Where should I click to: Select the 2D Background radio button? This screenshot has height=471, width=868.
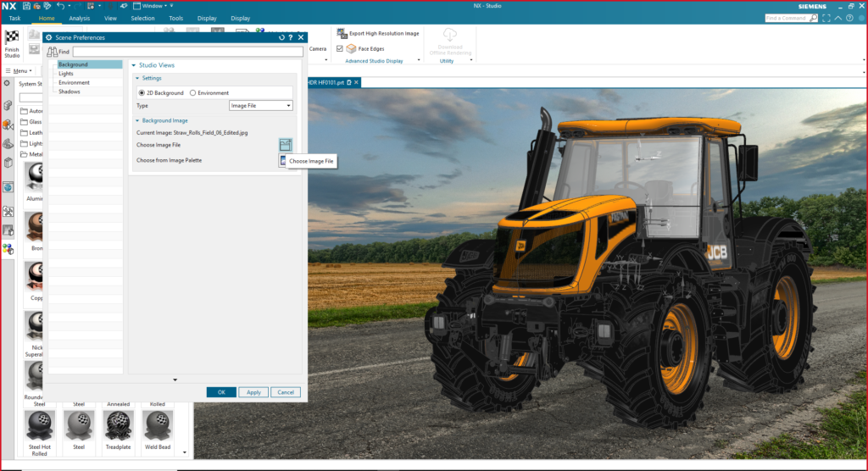click(x=142, y=93)
